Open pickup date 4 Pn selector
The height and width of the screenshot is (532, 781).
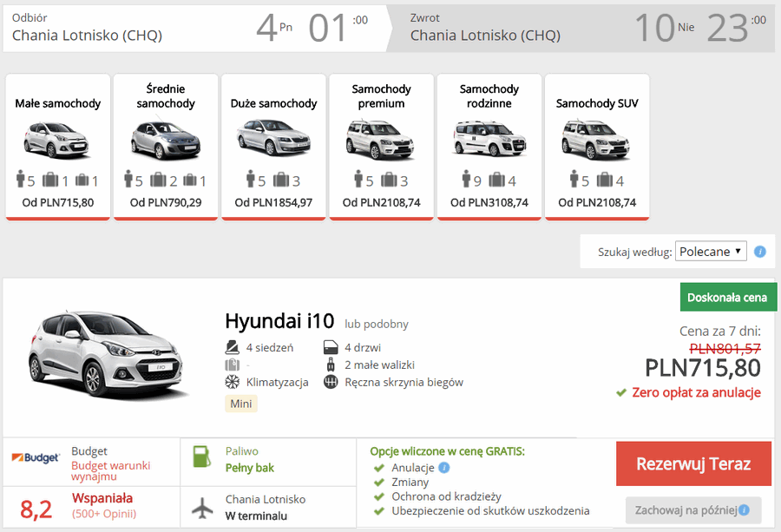274,28
